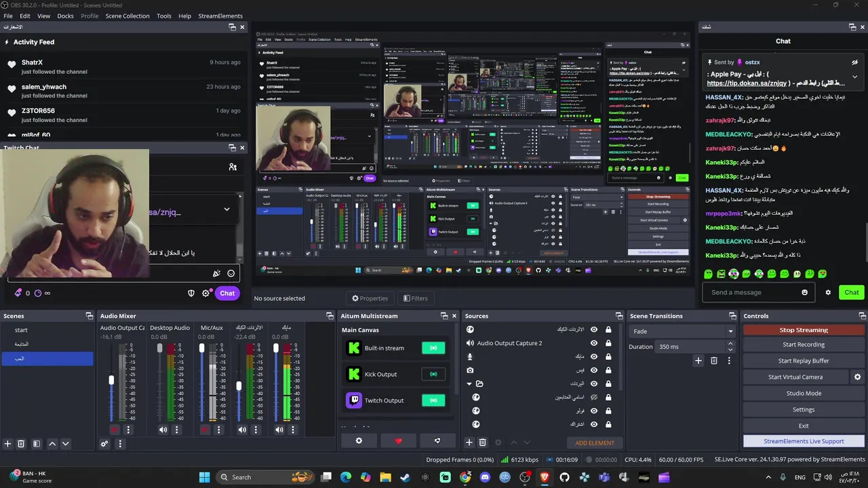Screen dimensions: 868x488
Task: Open the StreamElements menu
Action: (220, 16)
